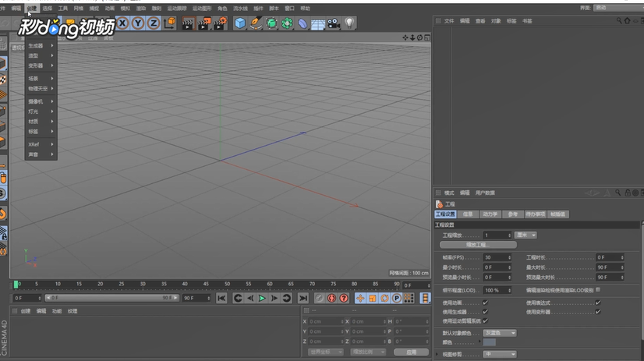Open the XRef submenu entry
The height and width of the screenshot is (361, 644).
click(41, 144)
